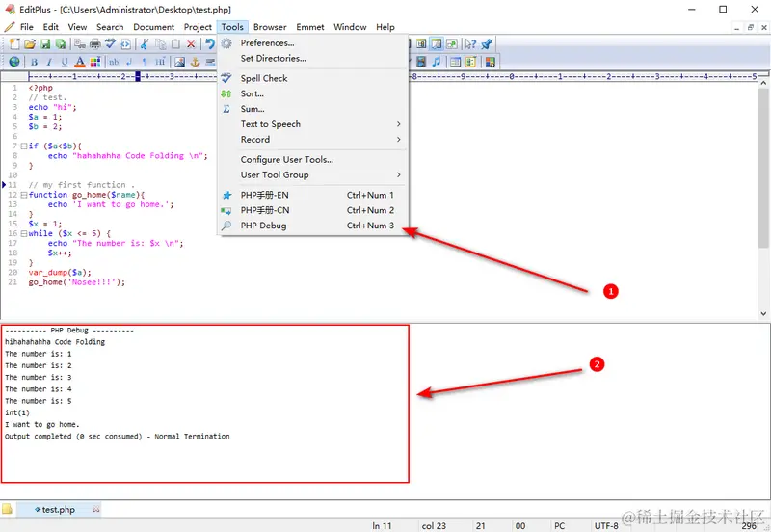Open the color palette grid icon
771x532 pixels.
point(94,62)
